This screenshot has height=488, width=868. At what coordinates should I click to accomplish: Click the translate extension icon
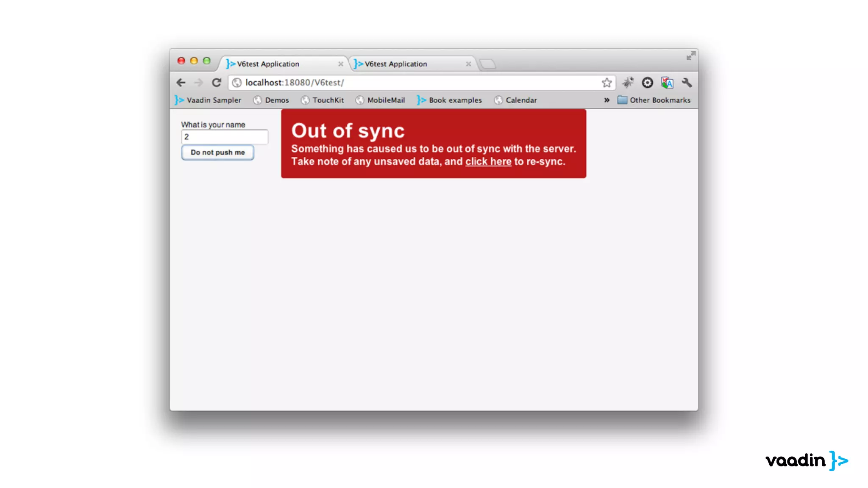point(667,83)
